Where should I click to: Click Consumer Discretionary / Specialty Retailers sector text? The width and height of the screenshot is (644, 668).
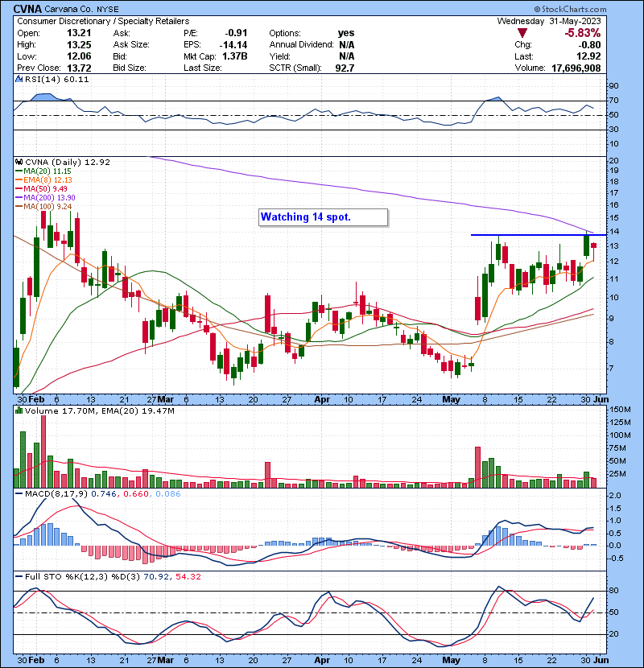tap(103, 21)
